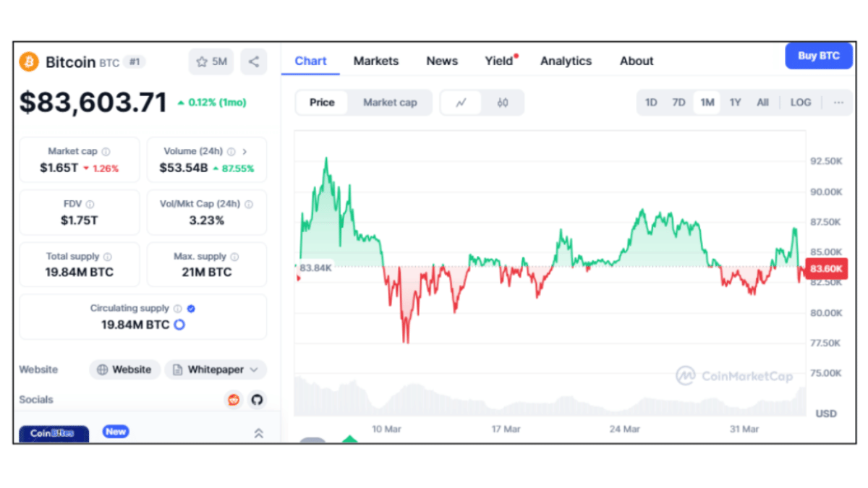The width and height of the screenshot is (868, 488).
Task: Click the Market cap info icon
Action: (x=106, y=152)
